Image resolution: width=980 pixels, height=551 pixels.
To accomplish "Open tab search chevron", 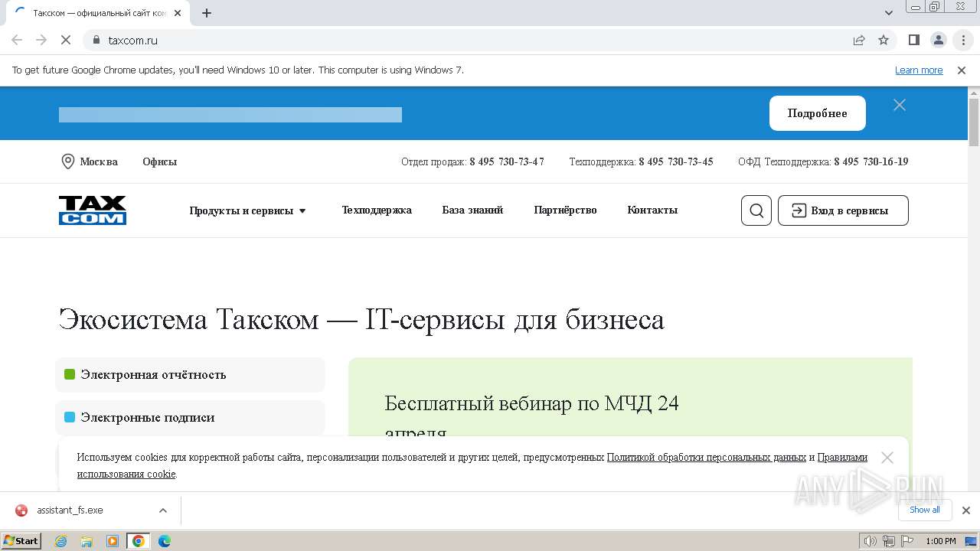I will 889,13.
